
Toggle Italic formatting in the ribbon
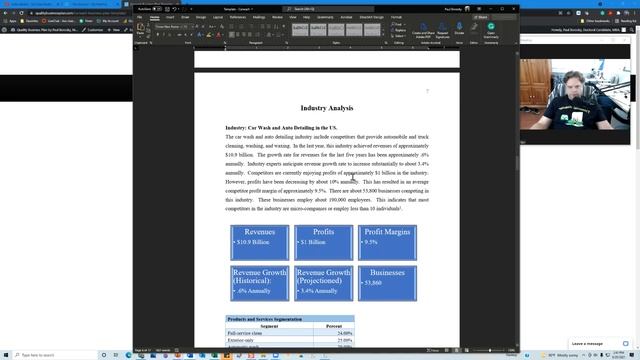point(164,35)
